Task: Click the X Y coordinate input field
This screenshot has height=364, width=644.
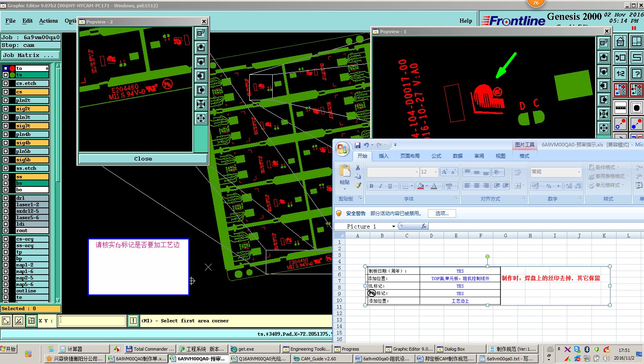Action: [92, 321]
